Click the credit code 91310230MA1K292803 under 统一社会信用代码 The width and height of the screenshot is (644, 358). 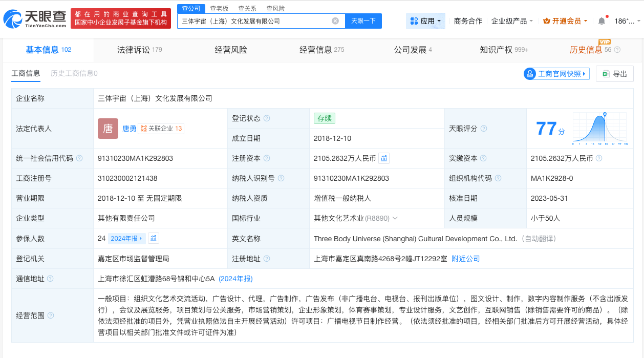click(x=135, y=158)
